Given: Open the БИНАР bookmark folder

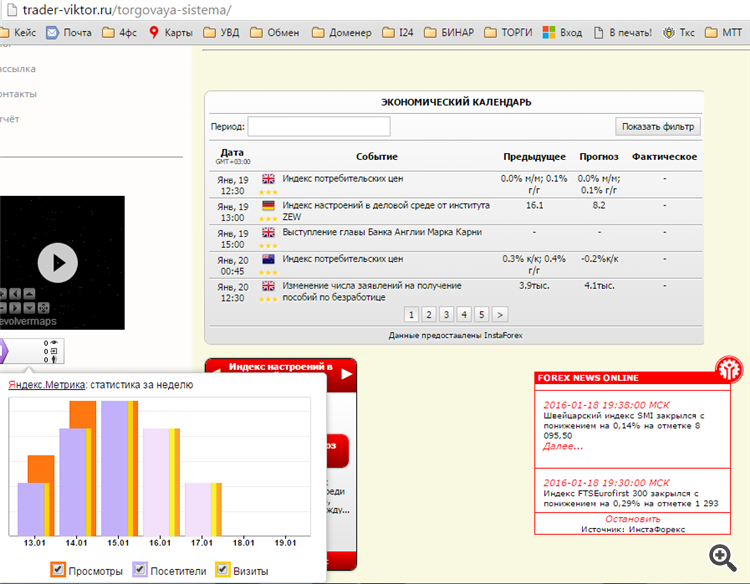Looking at the screenshot, I should (x=449, y=33).
